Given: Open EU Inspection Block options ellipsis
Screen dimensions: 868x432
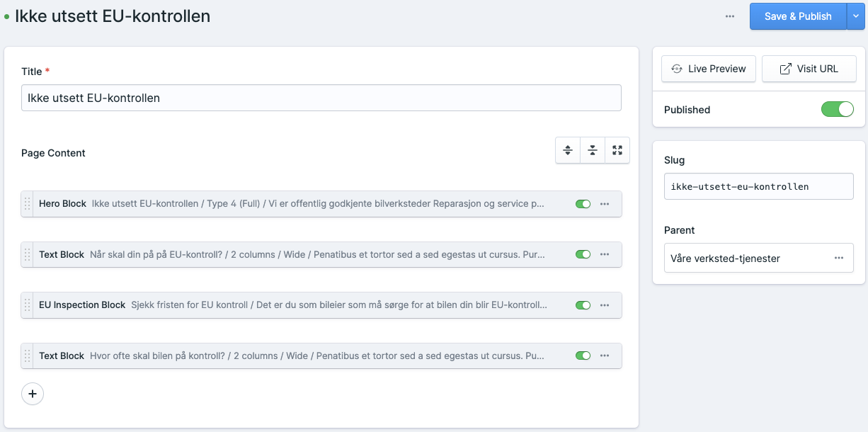Looking at the screenshot, I should tap(605, 305).
